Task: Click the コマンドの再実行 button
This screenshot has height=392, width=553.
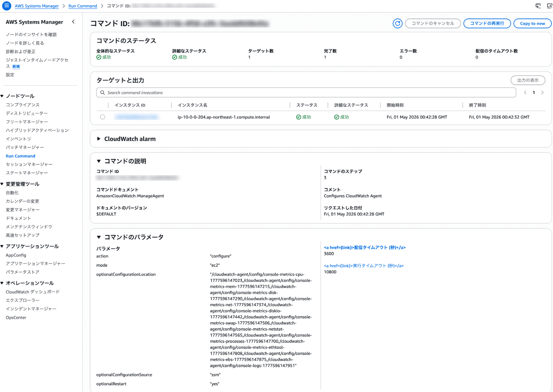Action: [487, 23]
